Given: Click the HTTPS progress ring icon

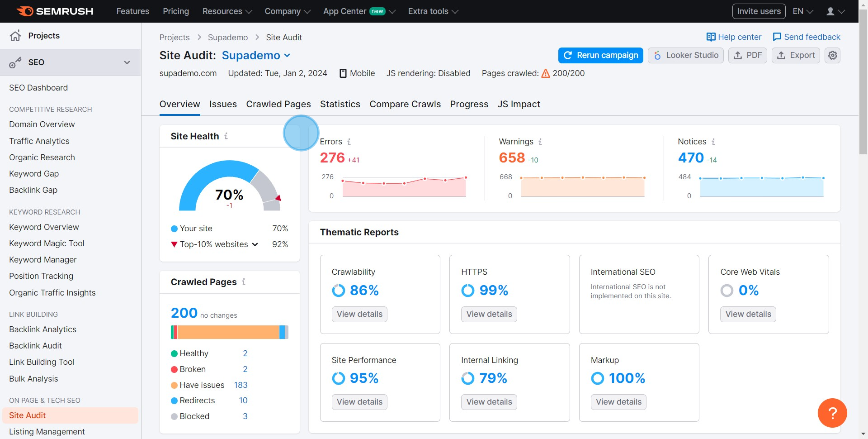Looking at the screenshot, I should coord(468,290).
